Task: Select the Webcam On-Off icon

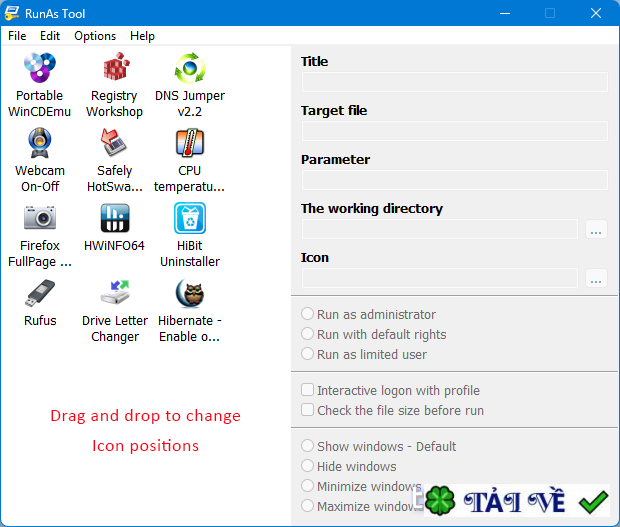Action: click(40, 143)
